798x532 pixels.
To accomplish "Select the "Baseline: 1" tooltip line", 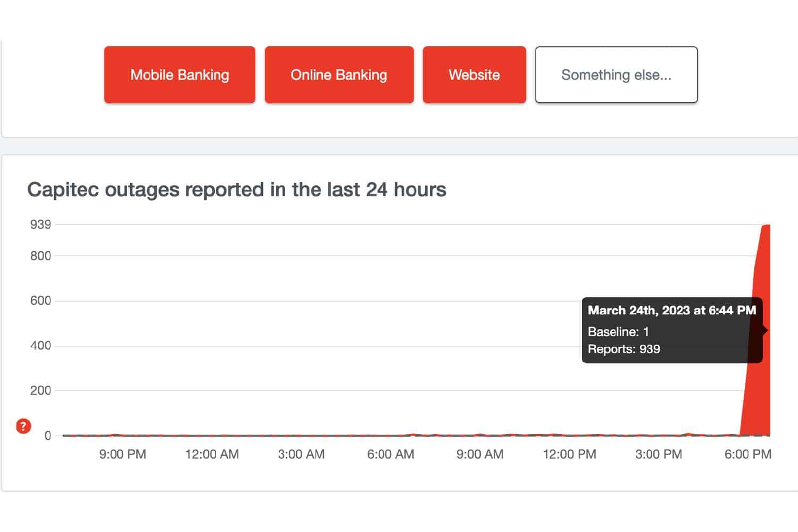I will [618, 332].
